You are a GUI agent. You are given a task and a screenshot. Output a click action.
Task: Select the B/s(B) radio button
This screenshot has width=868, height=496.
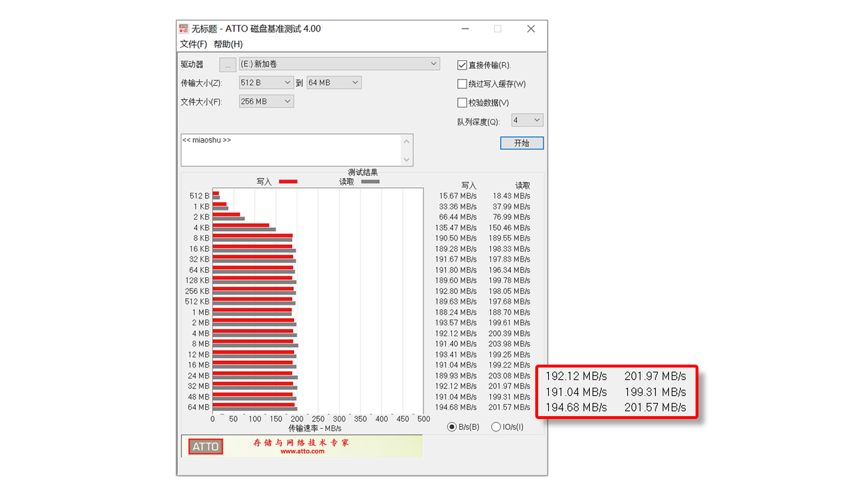pyautogui.click(x=452, y=427)
